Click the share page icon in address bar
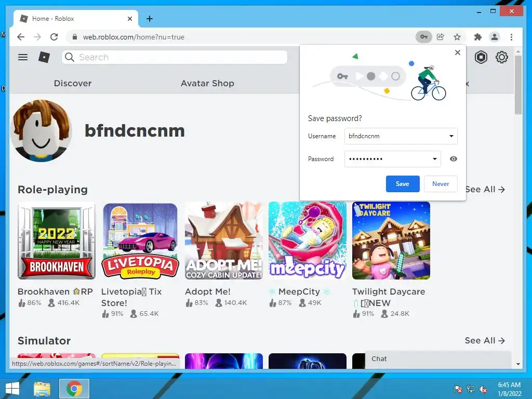Screen dimensions: 532x399 pyautogui.click(x=441, y=37)
